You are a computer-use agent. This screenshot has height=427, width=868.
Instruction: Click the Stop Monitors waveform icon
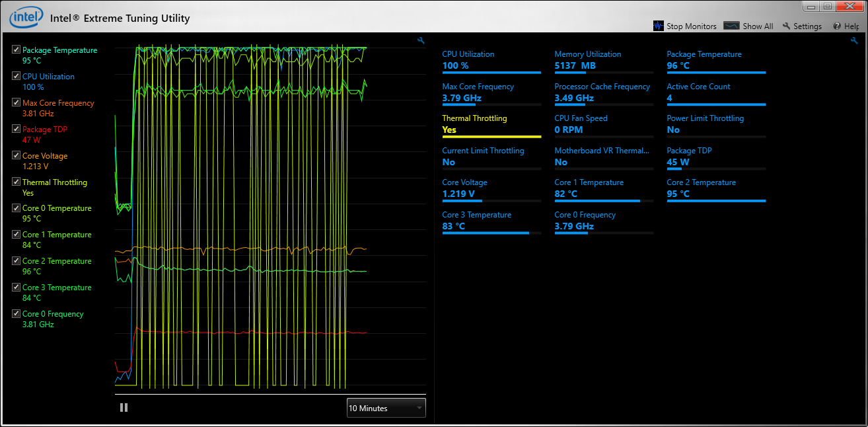[x=658, y=26]
